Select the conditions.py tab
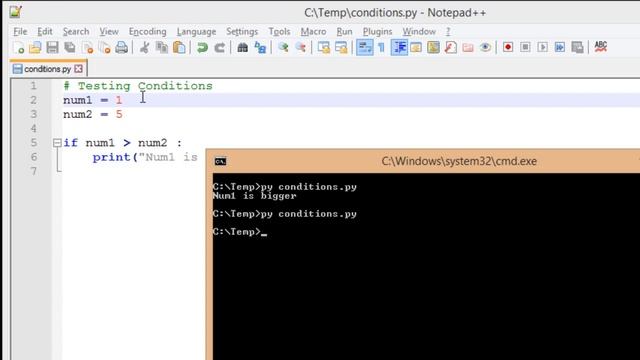 pos(47,69)
